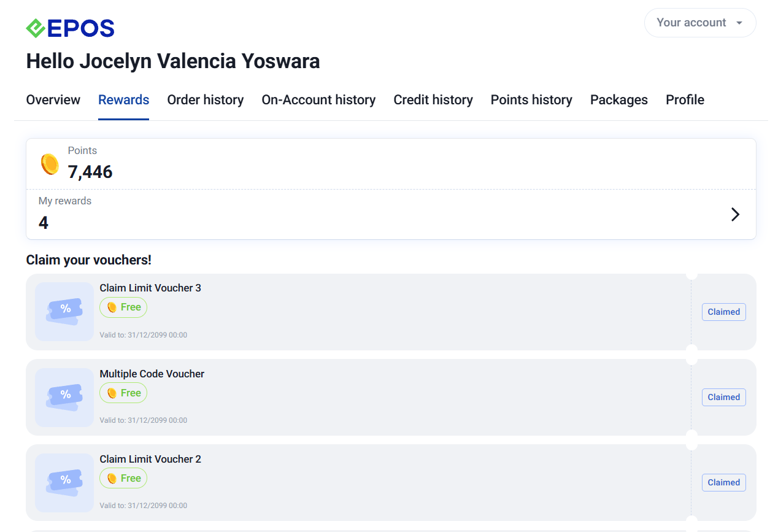Expand My rewards with chevron arrow
This screenshot has height=532, width=770.
[735, 214]
